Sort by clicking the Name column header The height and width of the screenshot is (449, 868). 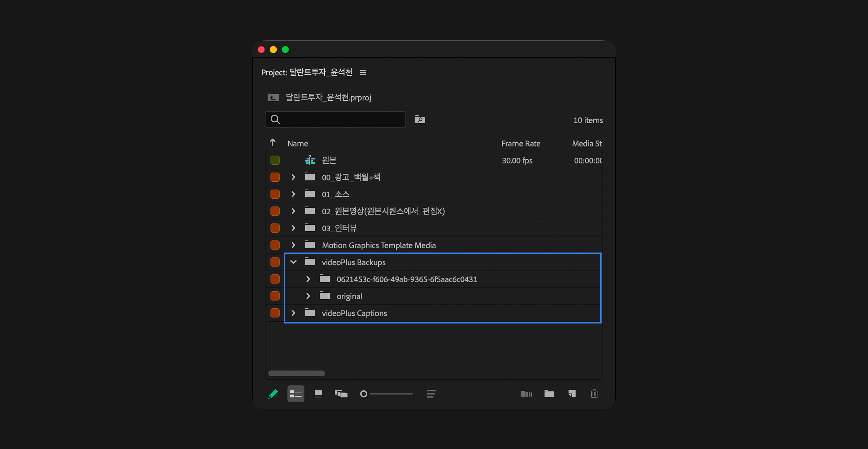click(298, 144)
